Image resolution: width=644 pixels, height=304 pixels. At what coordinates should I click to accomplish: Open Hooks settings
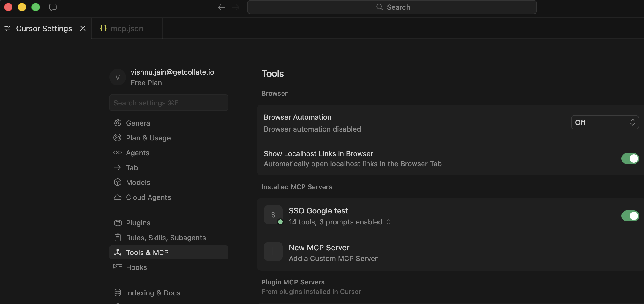pos(169,267)
